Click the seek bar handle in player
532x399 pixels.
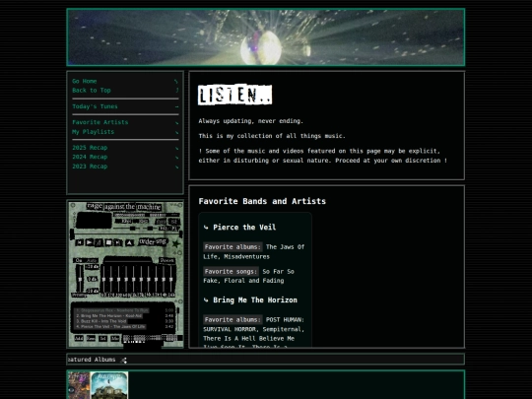(x=72, y=234)
